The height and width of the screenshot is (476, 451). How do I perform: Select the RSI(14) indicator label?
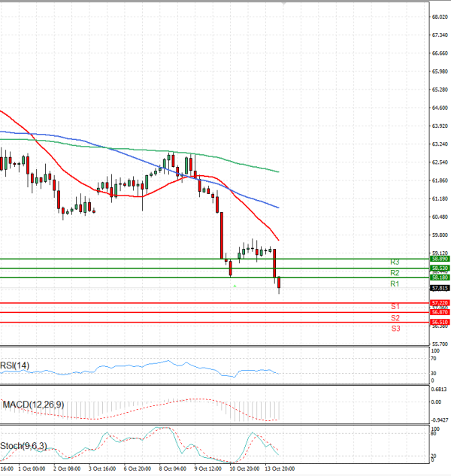pyautogui.click(x=16, y=365)
